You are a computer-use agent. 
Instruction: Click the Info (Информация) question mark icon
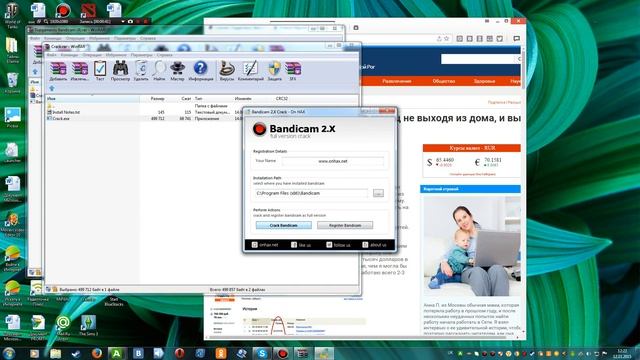(x=200, y=71)
